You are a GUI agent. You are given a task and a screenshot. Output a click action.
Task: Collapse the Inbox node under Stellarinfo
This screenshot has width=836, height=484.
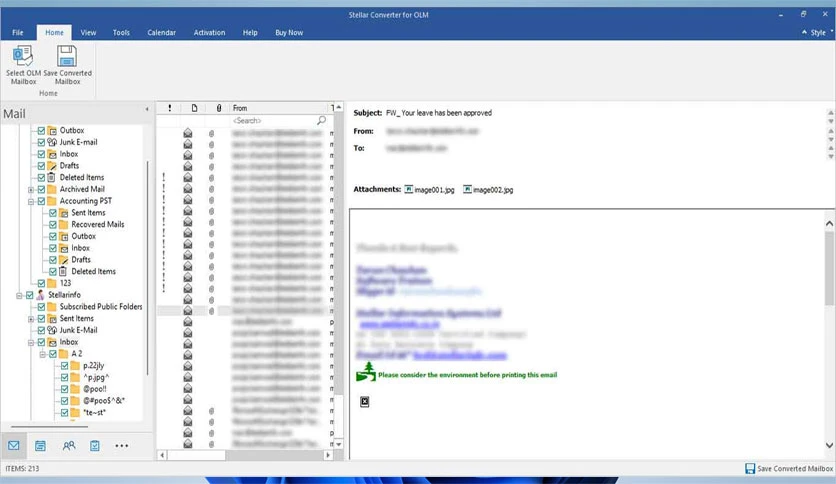31,342
